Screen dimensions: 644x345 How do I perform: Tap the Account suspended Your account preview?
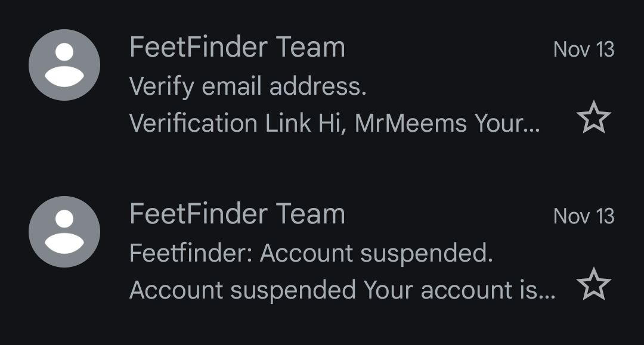(342, 290)
